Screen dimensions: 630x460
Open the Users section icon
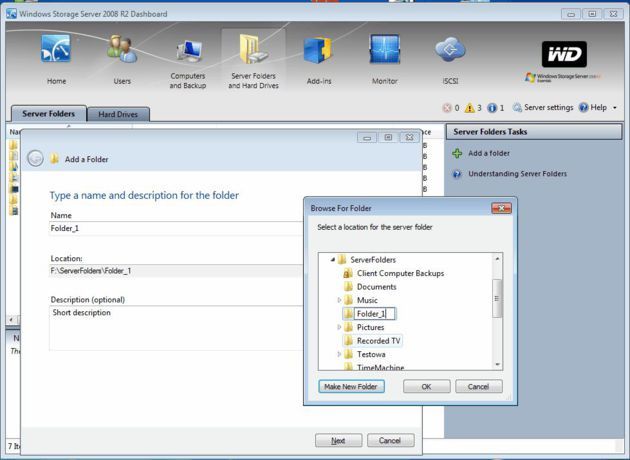[x=122, y=49]
